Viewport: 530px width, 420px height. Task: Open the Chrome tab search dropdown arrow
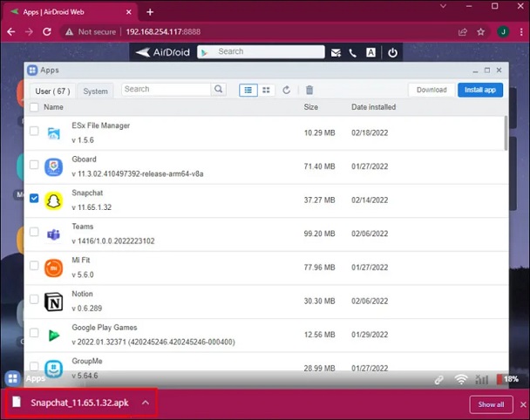click(x=443, y=6)
